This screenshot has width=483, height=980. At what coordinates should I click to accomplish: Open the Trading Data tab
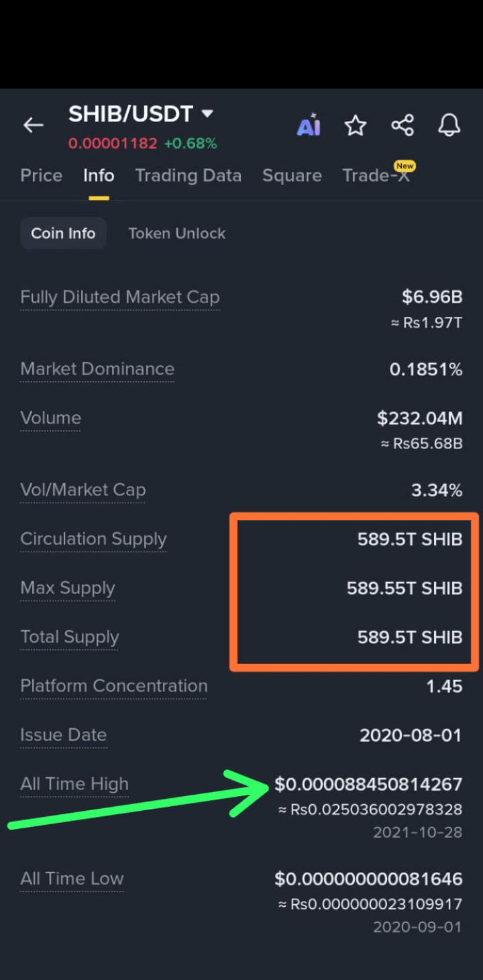[x=188, y=175]
